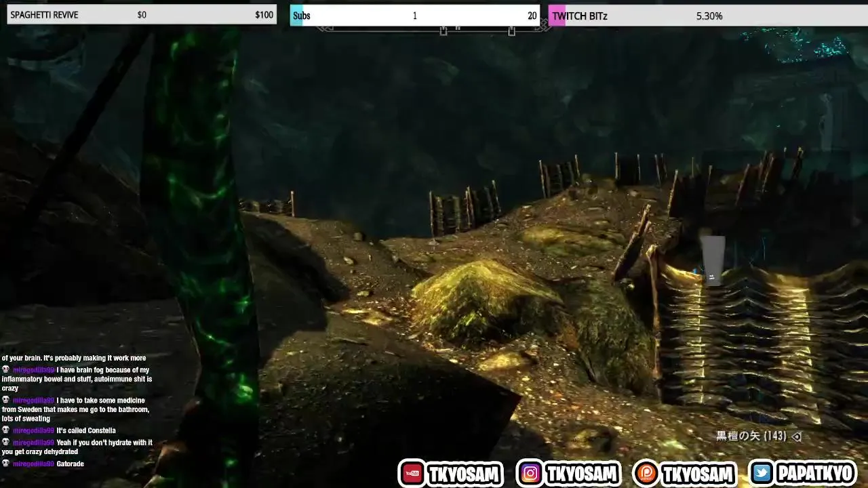868x488 pixels.
Task: Click the SPAGHETTI REVIVE donation goal bar
Action: [x=142, y=15]
